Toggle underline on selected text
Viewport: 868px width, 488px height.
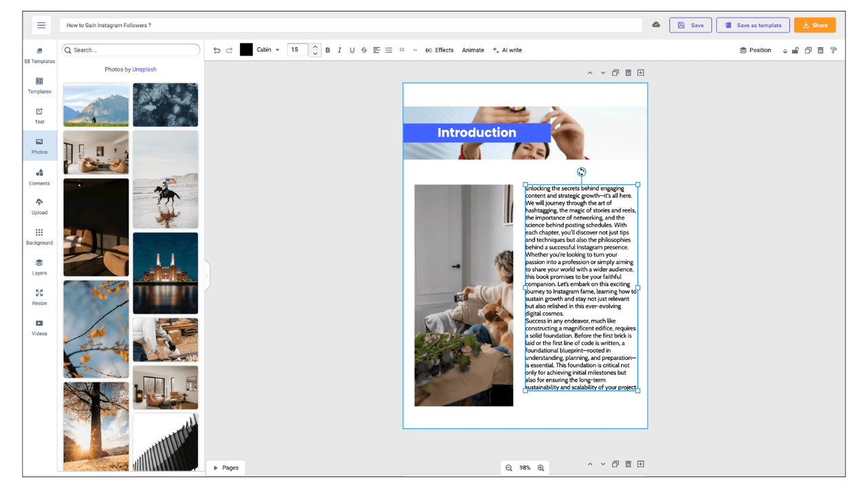point(352,50)
